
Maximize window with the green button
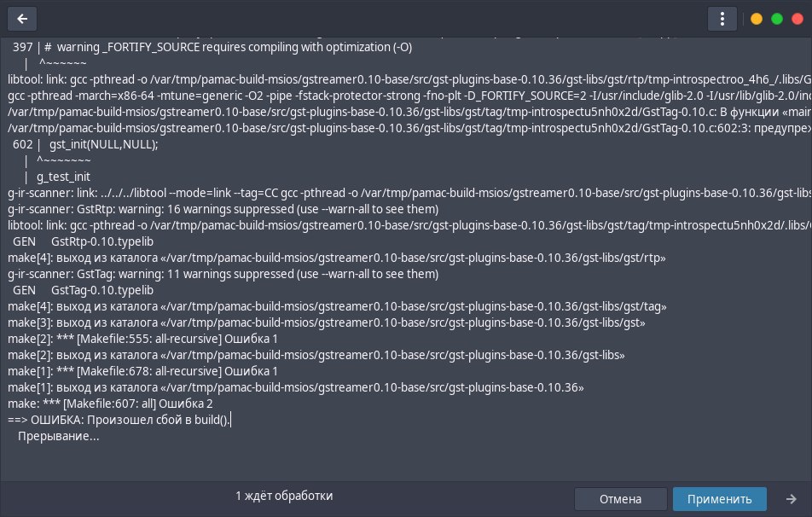tap(776, 19)
